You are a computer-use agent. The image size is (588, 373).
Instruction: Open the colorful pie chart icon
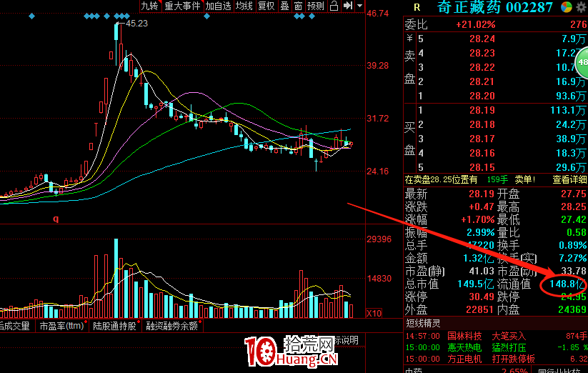pos(567,7)
